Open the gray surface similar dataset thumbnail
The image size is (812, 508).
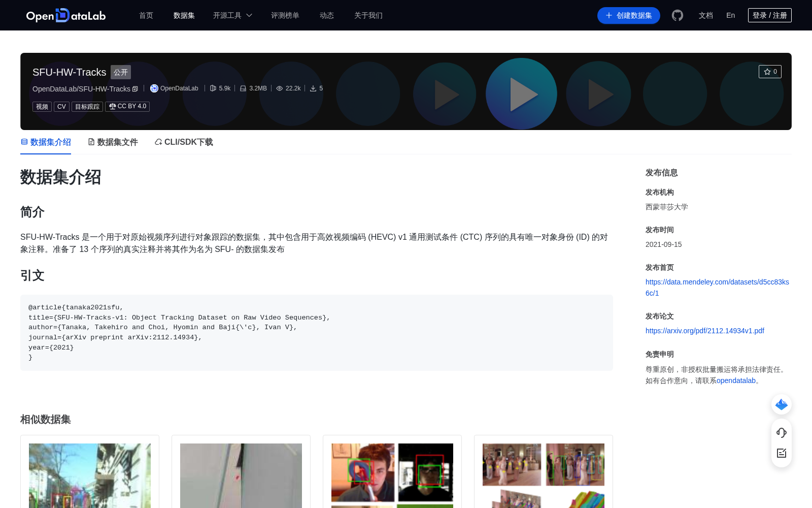tap(241, 475)
